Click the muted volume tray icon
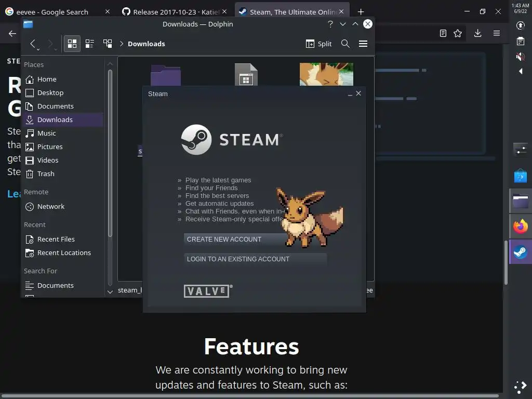 (521, 56)
